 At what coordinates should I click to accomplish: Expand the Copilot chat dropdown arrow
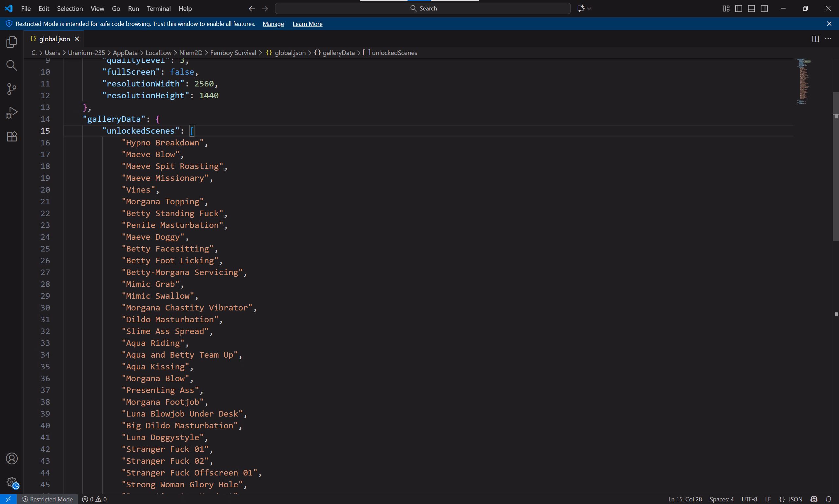pyautogui.click(x=589, y=9)
